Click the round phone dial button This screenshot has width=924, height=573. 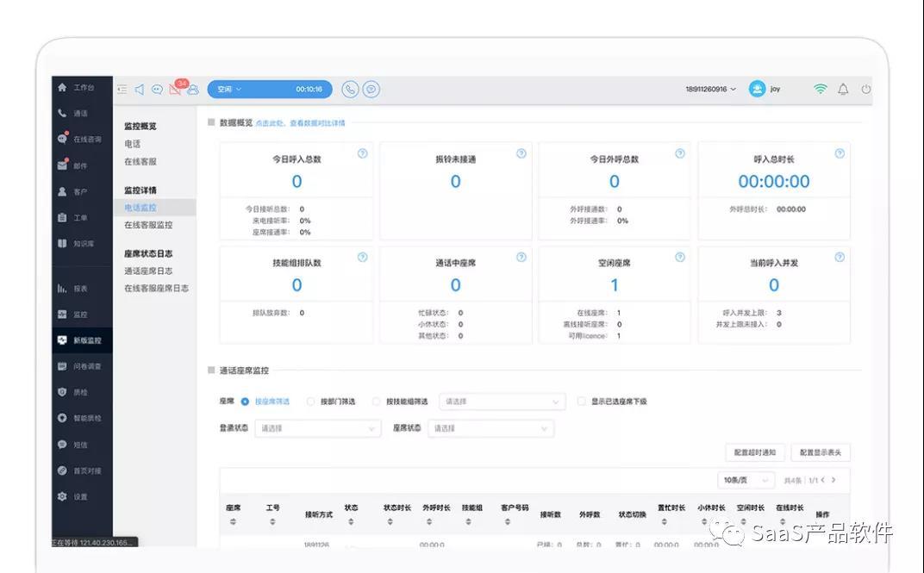[x=350, y=90]
